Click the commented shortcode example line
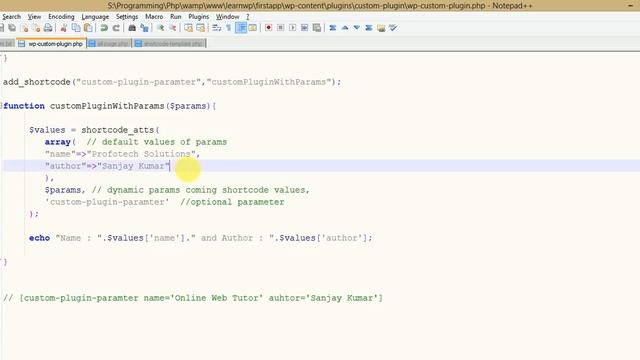640x360 pixels. click(x=193, y=298)
